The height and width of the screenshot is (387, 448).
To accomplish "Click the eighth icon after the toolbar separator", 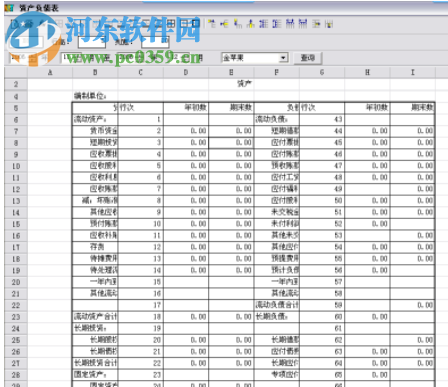I will tap(303, 24).
